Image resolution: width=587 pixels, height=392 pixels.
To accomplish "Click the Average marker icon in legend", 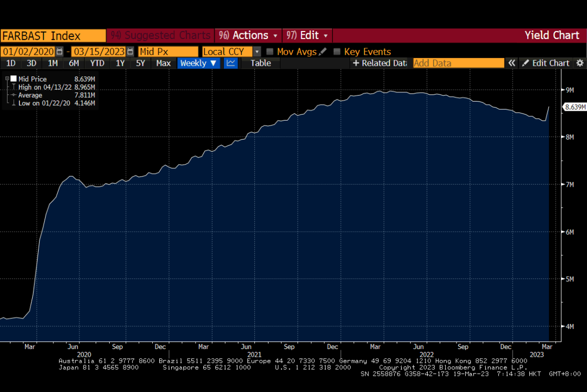I will click(14, 95).
